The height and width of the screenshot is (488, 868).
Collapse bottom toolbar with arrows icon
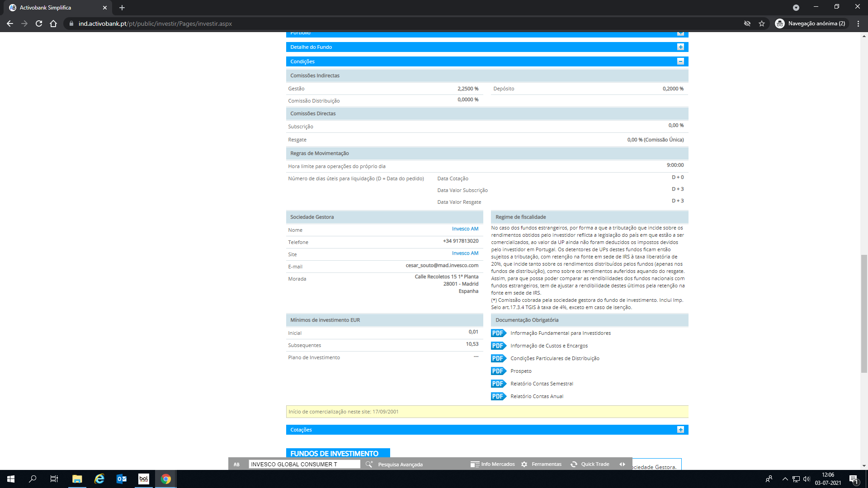[623, 464]
